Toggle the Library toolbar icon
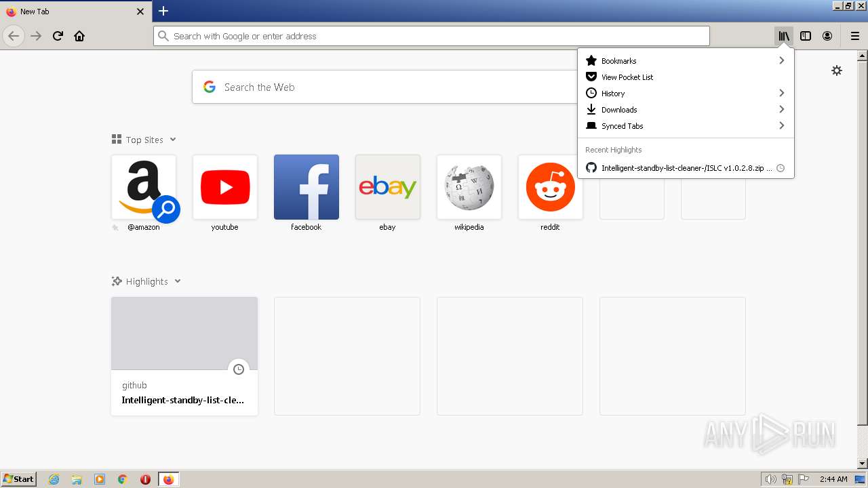This screenshot has height=488, width=868. point(784,36)
